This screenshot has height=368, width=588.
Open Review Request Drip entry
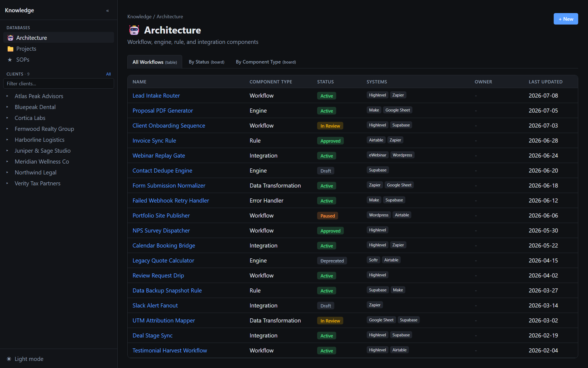click(x=158, y=276)
